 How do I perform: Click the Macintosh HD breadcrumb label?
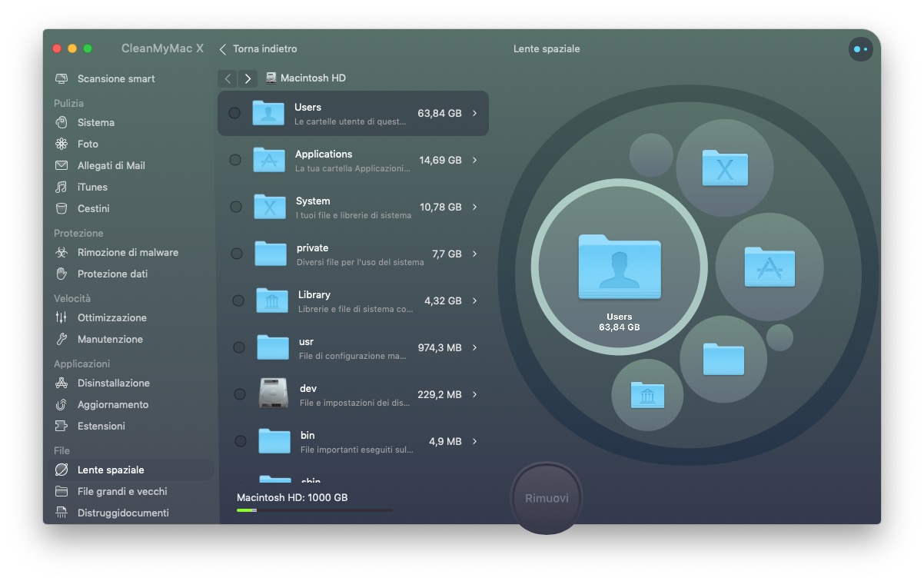coord(313,78)
